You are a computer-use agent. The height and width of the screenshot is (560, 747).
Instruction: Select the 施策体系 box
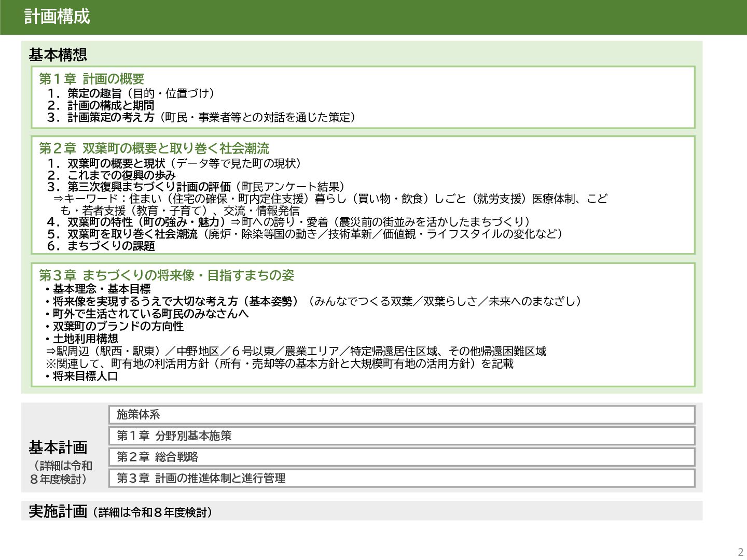(402, 414)
